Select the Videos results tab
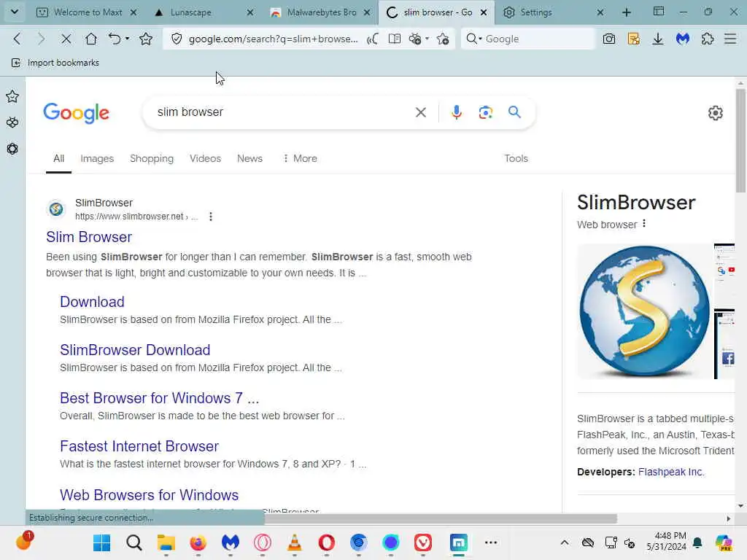Image resolution: width=747 pixels, height=560 pixels. [x=205, y=158]
